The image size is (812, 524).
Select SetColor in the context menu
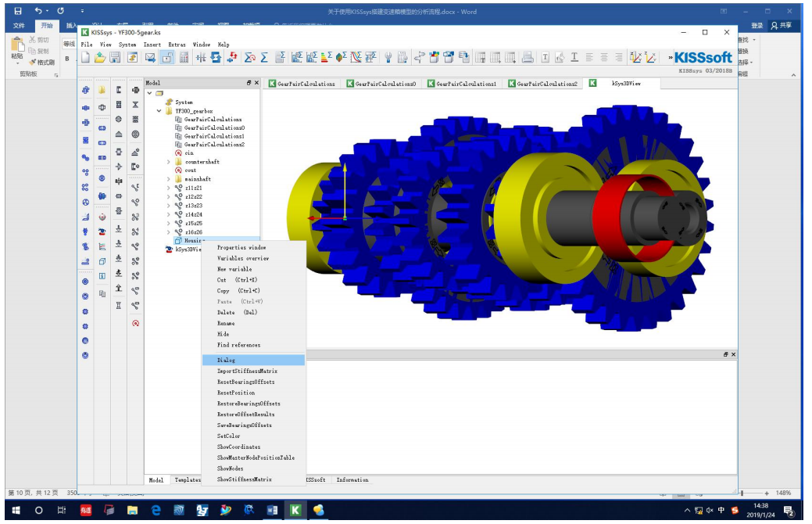tap(228, 436)
